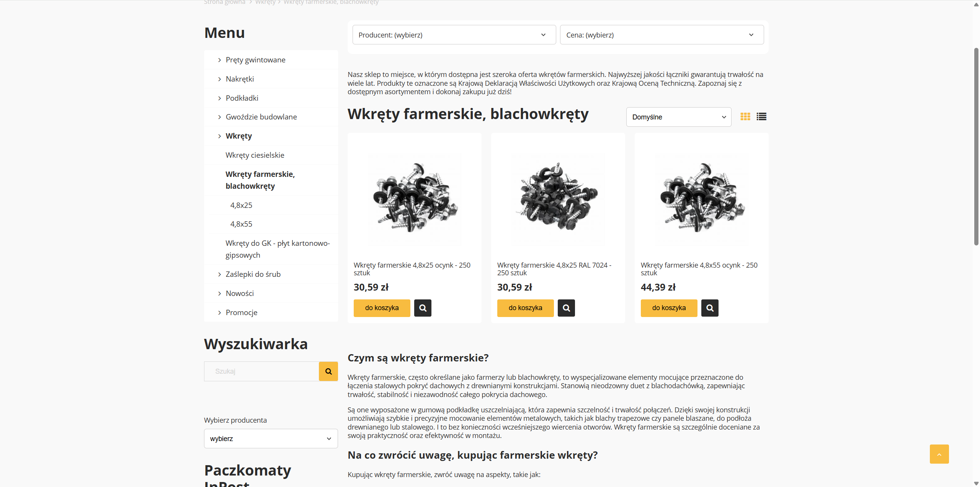Image resolution: width=980 pixels, height=487 pixels.
Task: Add Wkręty 4,8x55 ocynk to cart
Action: [669, 308]
